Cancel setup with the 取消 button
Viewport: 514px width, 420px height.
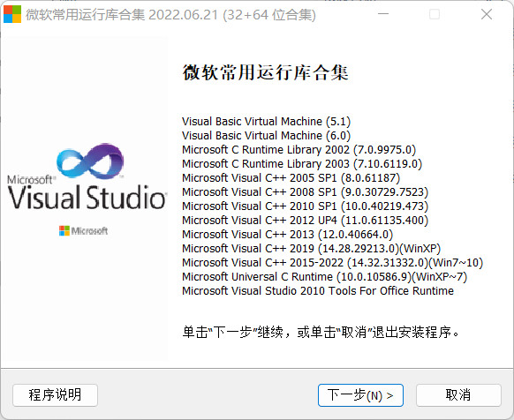tap(458, 395)
